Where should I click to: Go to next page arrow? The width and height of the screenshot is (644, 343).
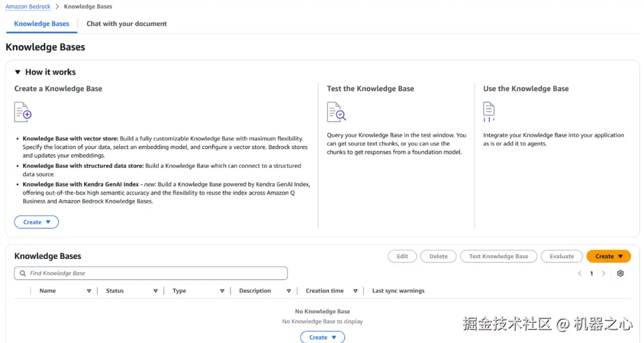point(603,273)
